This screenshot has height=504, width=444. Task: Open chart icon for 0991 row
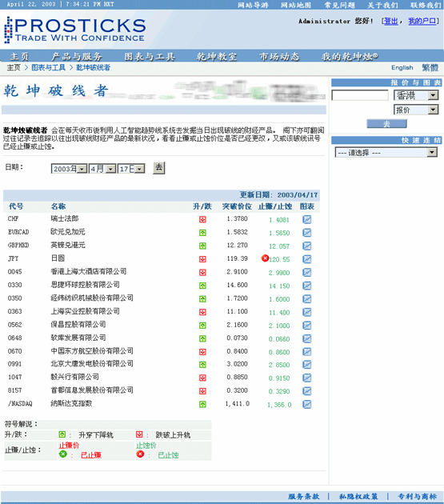(x=307, y=365)
